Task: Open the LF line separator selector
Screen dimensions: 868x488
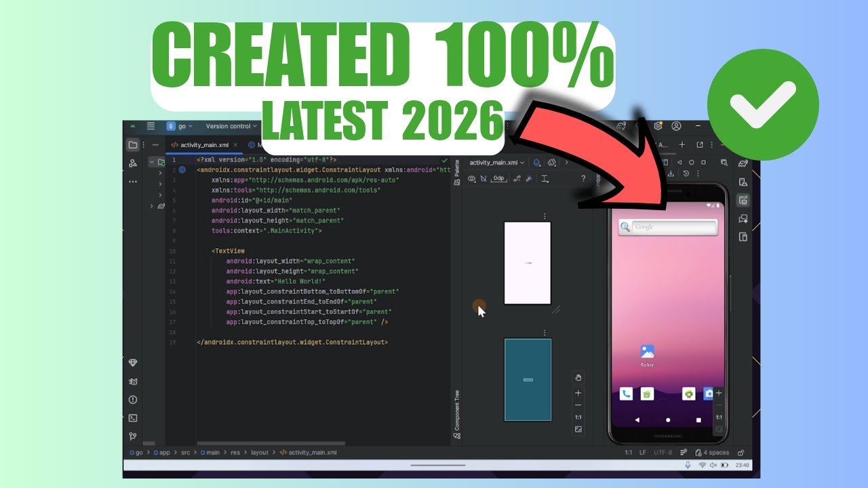Action: tap(644, 453)
